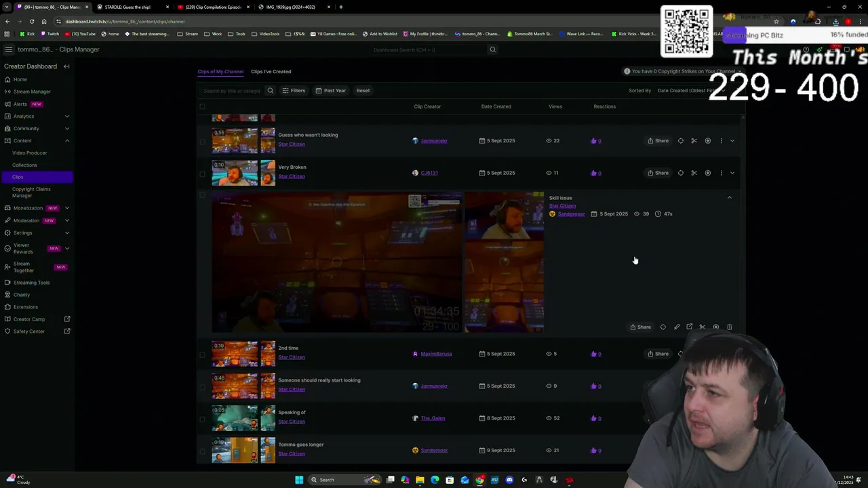868x488 pixels.
Task: Expand the Moderation section chevron
Action: [66, 220]
